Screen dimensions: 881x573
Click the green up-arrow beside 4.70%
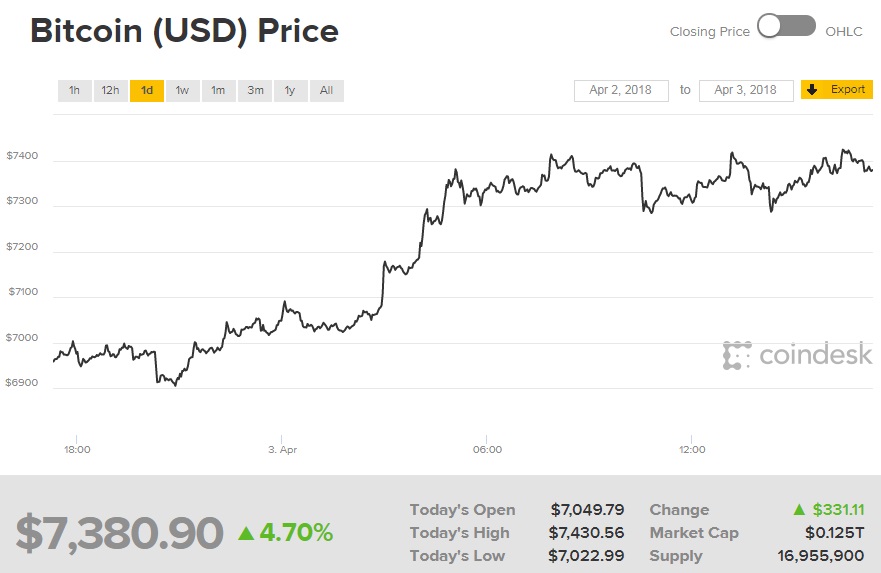point(246,533)
